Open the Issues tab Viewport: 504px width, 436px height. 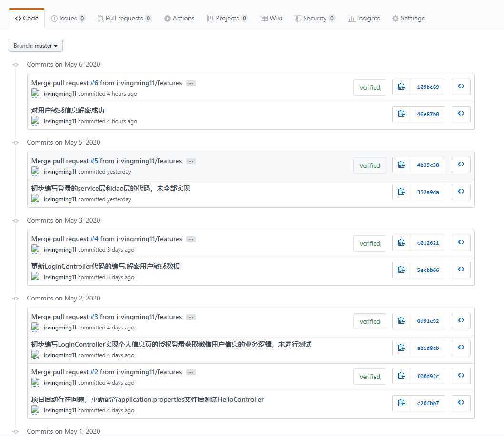[68, 18]
